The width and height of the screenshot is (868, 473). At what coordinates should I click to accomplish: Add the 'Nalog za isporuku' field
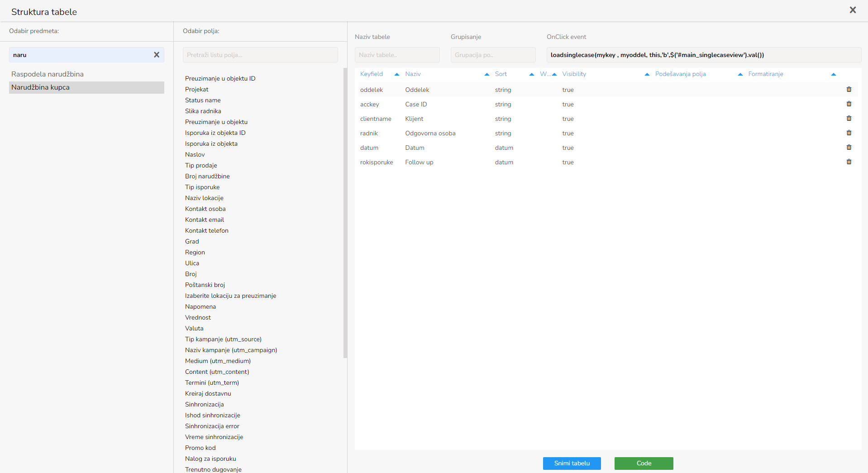[210, 459]
